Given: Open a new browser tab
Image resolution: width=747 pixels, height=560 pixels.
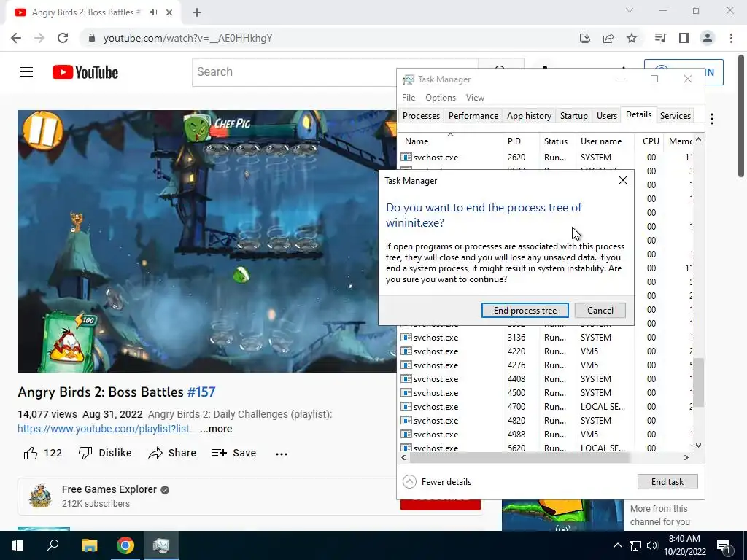Looking at the screenshot, I should coord(197,12).
